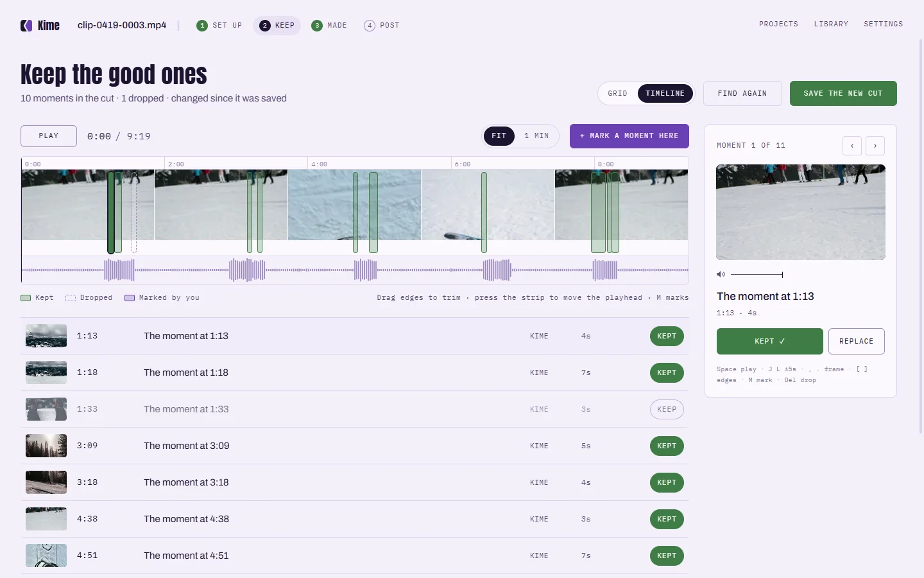Open Library in top navigation
The width and height of the screenshot is (924, 578).
[831, 24]
